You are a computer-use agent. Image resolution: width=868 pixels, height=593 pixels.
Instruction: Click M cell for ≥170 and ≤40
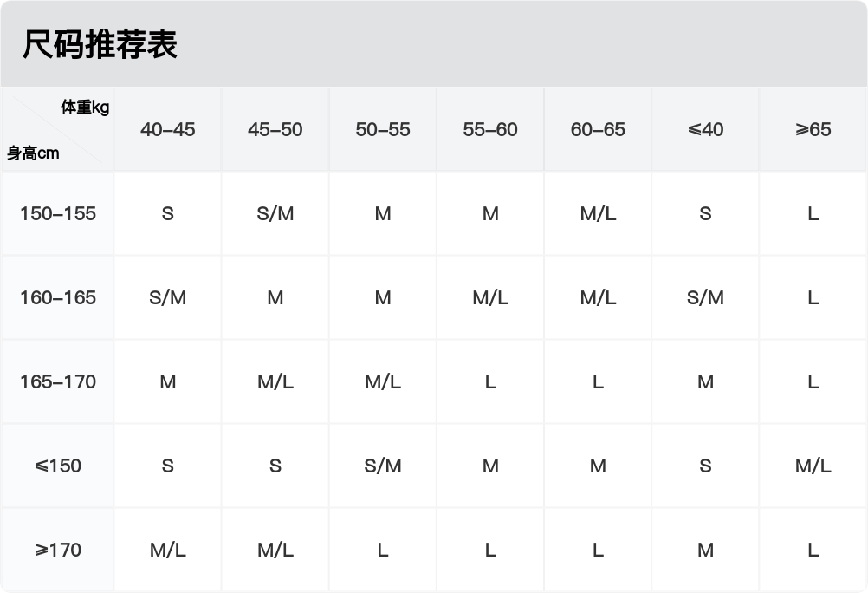click(705, 550)
